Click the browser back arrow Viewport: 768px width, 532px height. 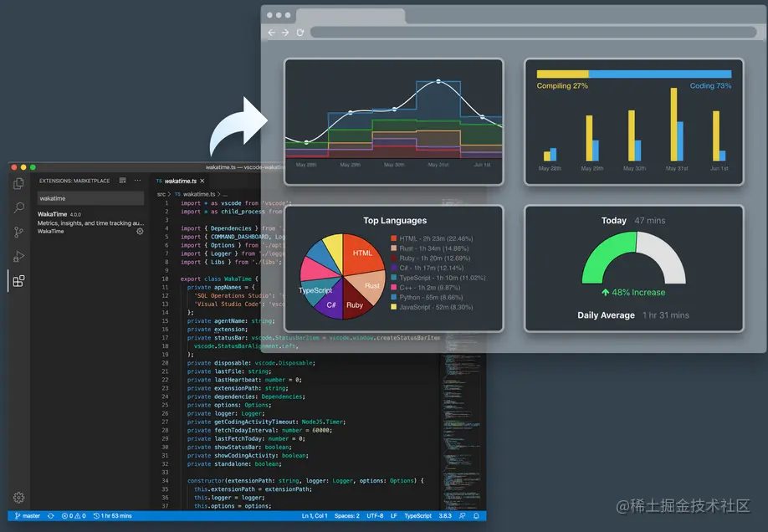coord(272,33)
